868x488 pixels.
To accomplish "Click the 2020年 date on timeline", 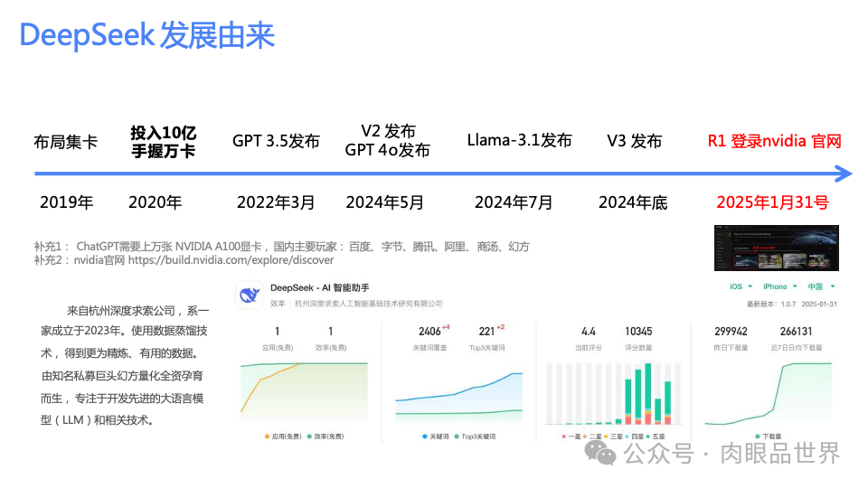I will (x=155, y=202).
